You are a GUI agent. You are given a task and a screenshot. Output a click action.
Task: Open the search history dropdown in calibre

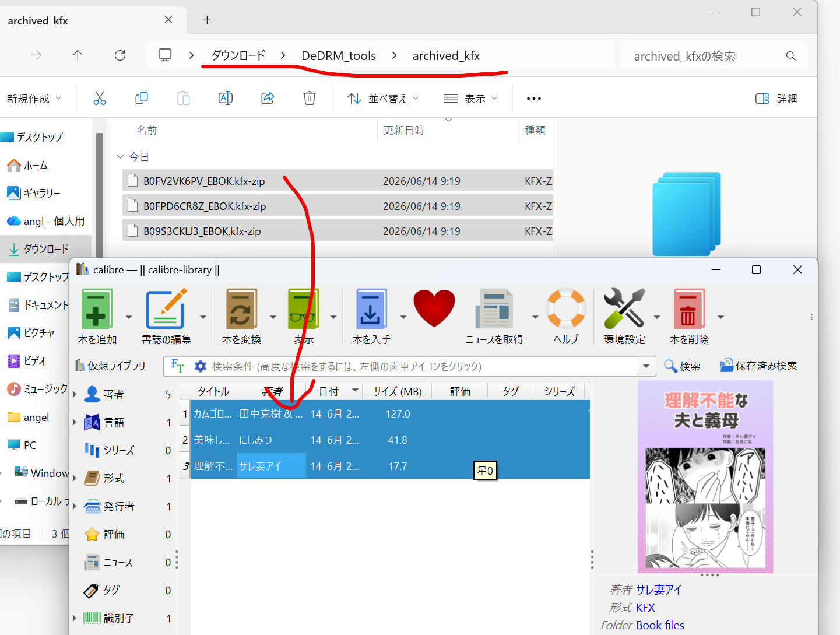(646, 366)
